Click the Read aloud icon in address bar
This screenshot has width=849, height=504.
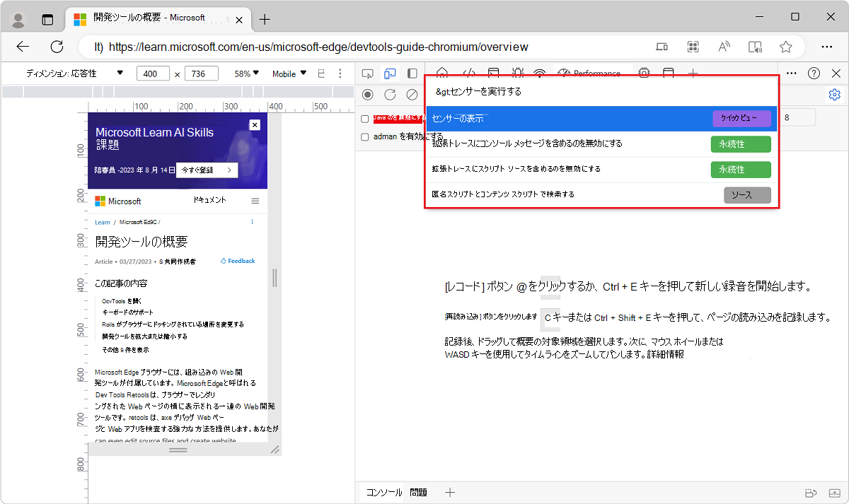click(724, 47)
